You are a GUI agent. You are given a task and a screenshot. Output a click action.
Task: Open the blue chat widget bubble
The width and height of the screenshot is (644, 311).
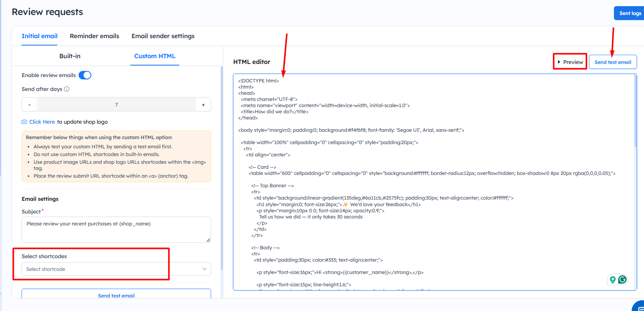pyautogui.click(x=639, y=307)
